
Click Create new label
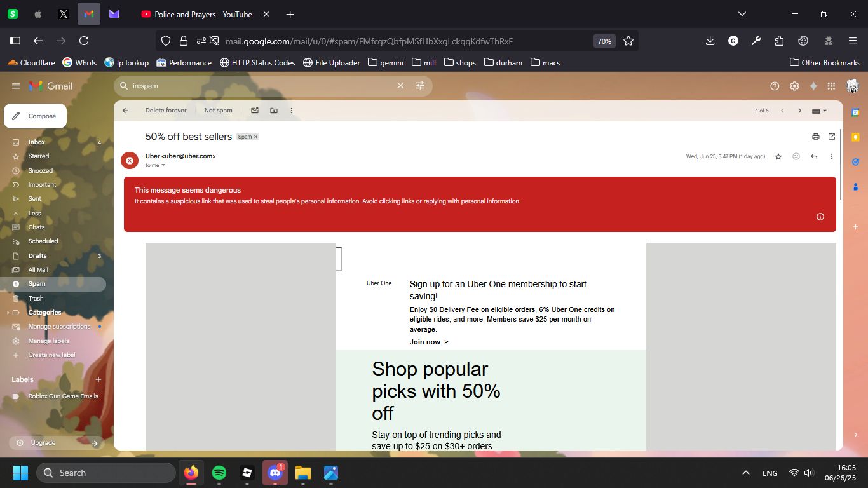tap(51, 355)
